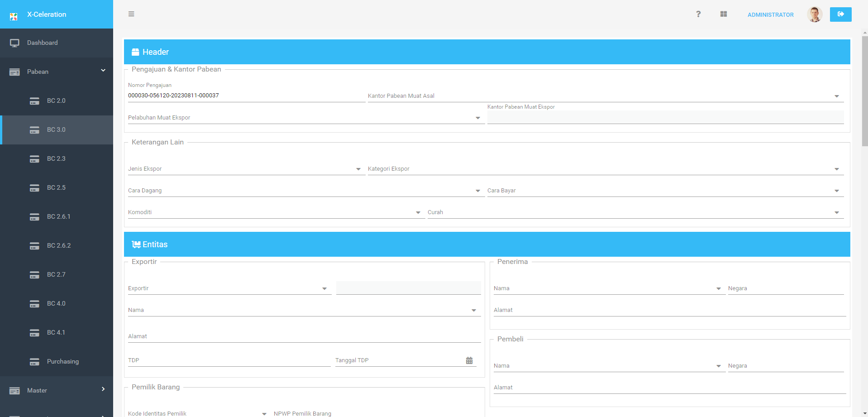868x417 pixels.
Task: Toggle the hamburger sidebar menu
Action: (131, 14)
